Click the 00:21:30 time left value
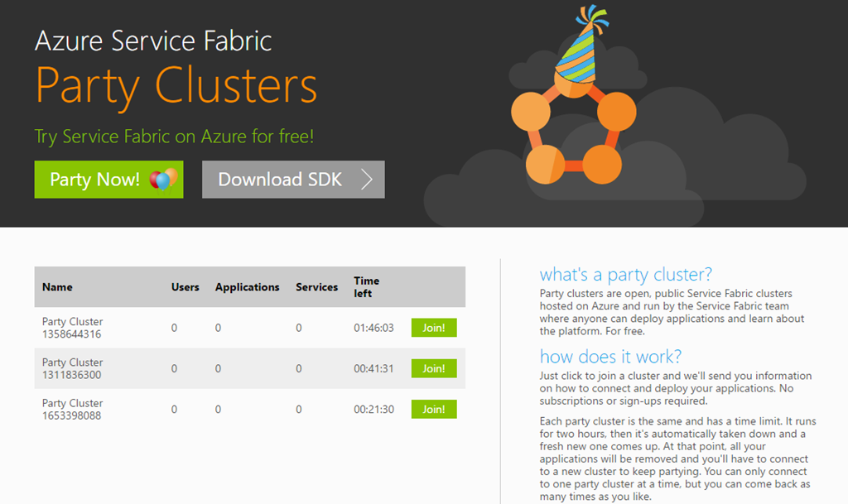Viewport: 848px width, 504px height. coord(373,410)
